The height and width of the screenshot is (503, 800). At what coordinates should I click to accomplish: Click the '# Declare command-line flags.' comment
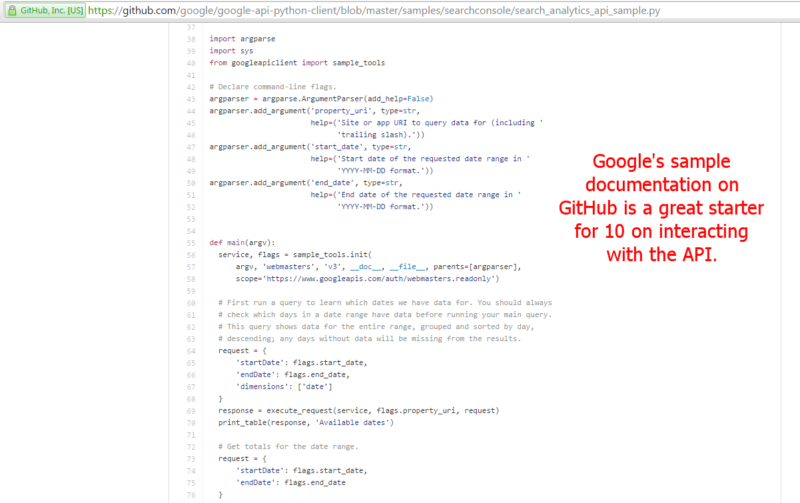272,87
